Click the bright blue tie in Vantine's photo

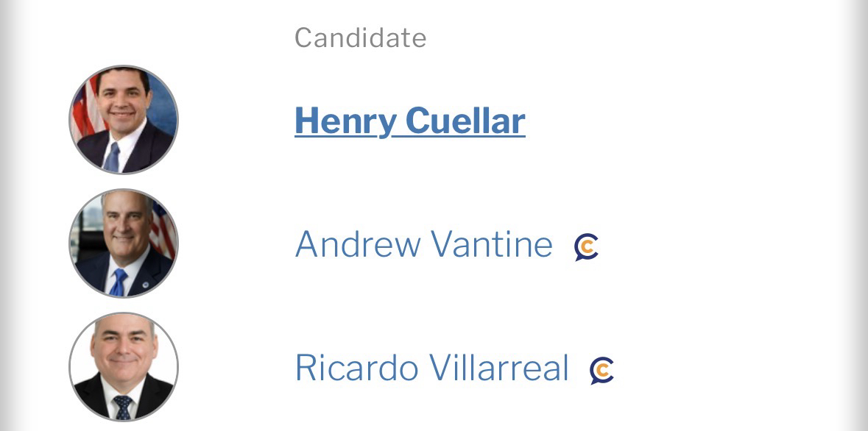(118, 283)
